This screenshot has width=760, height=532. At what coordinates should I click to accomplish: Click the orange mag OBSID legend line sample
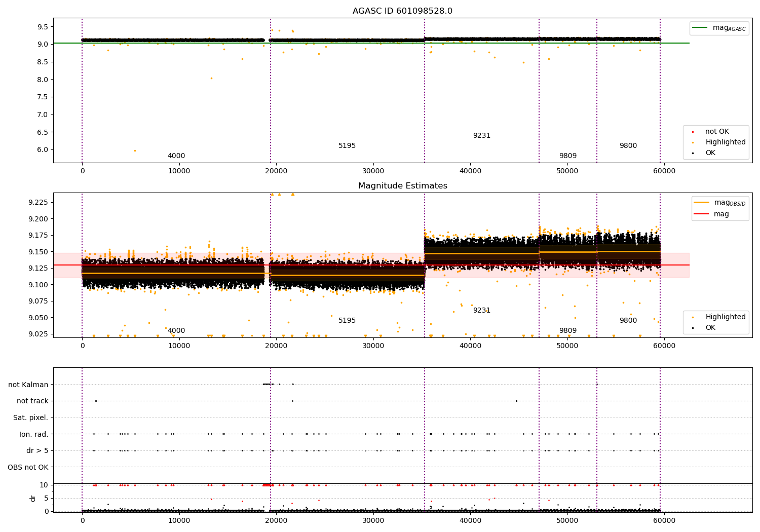point(702,203)
